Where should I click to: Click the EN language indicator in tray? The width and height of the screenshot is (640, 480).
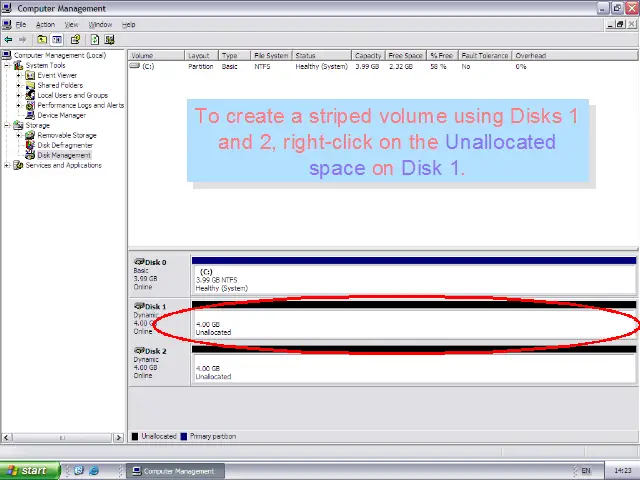(x=586, y=471)
